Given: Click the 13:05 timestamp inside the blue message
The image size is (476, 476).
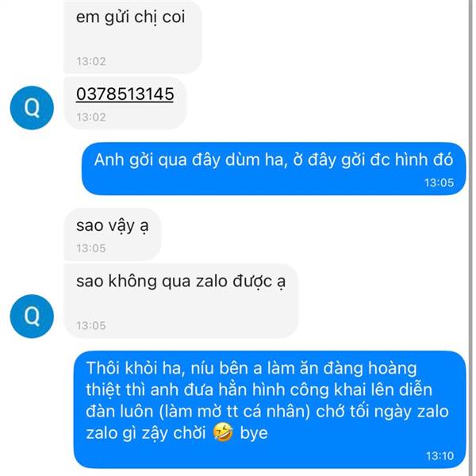Looking at the screenshot, I should pos(438,182).
